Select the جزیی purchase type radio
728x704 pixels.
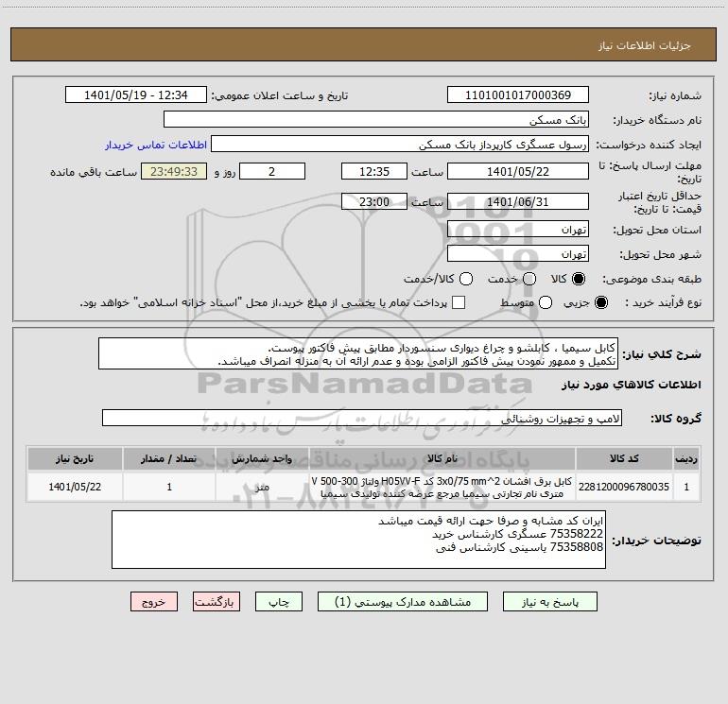coord(600,302)
